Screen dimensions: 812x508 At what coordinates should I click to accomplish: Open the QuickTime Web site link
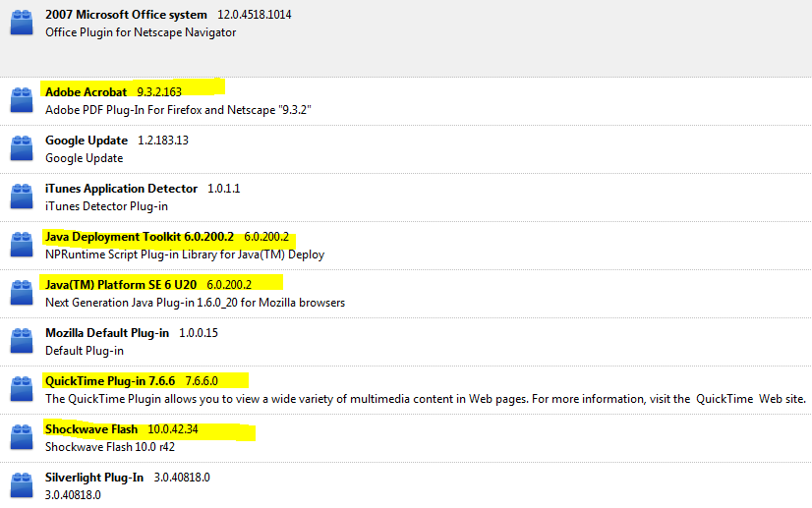tap(751, 399)
